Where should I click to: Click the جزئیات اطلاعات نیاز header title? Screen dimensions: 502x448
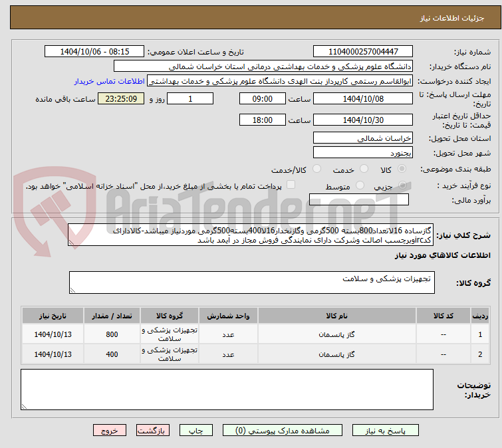pyautogui.click(x=452, y=18)
